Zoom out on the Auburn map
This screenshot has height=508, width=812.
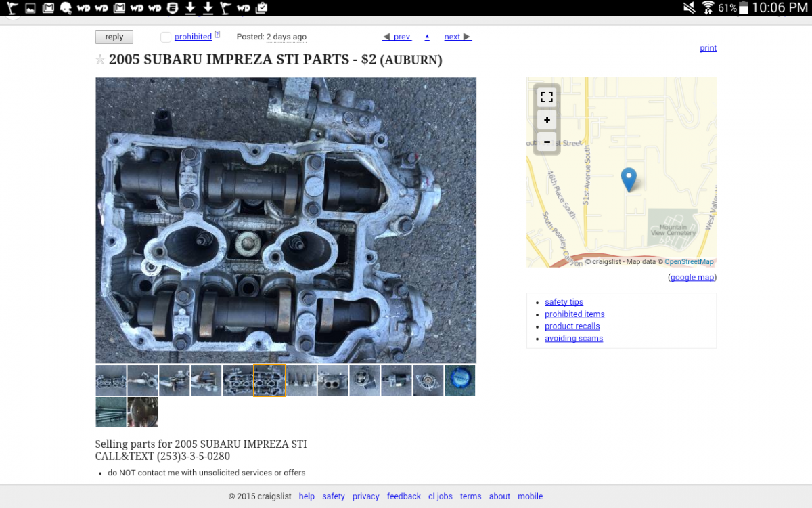point(547,142)
